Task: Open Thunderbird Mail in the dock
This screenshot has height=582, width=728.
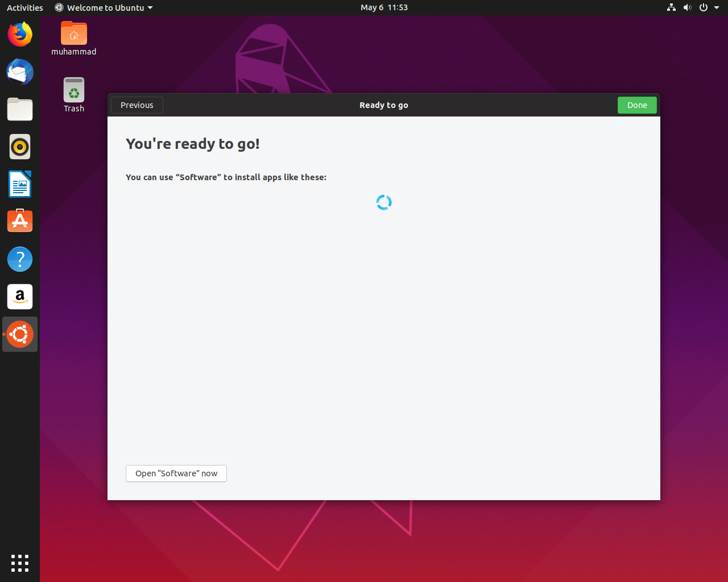Action: [20, 72]
